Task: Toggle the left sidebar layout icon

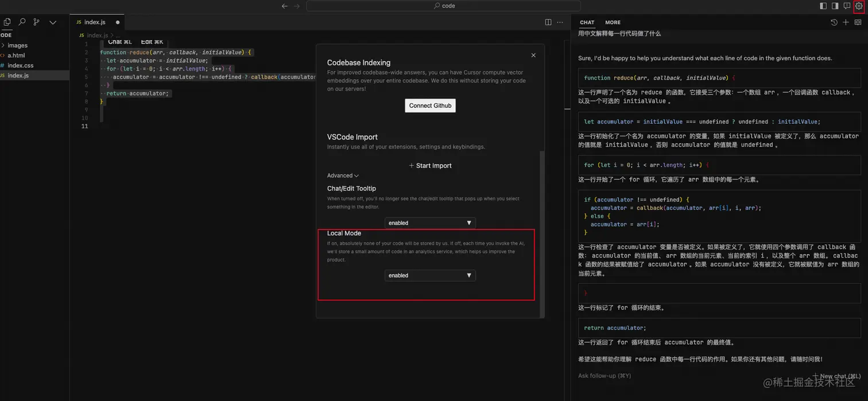Action: tap(823, 6)
